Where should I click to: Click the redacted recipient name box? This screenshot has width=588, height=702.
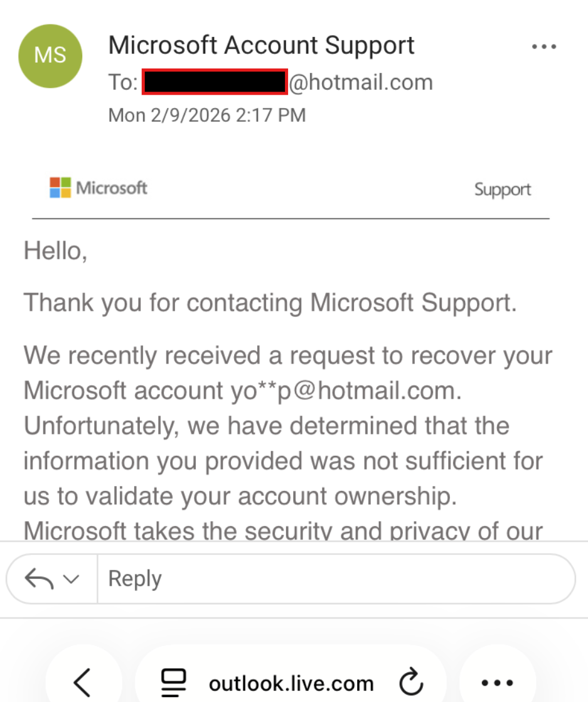(x=215, y=82)
